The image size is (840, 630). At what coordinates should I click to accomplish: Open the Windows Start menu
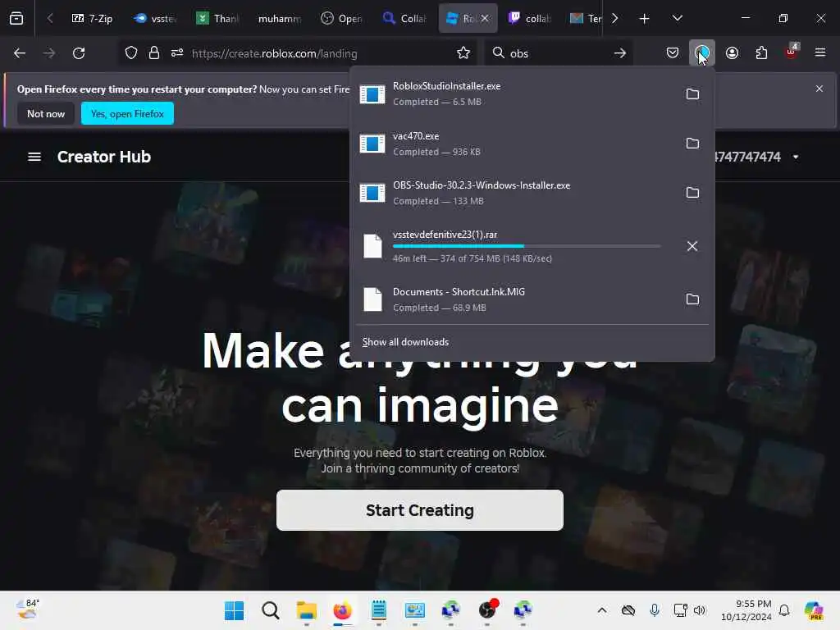pyautogui.click(x=234, y=610)
